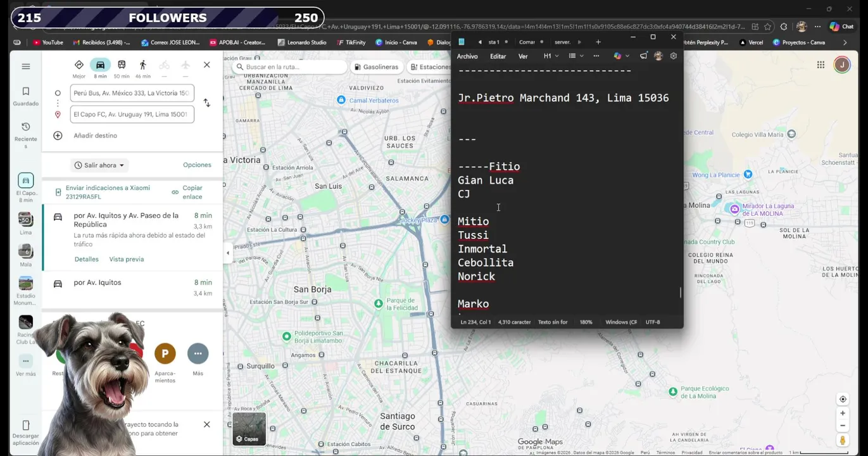Zoom out on the map
The height and width of the screenshot is (456, 868).
pyautogui.click(x=843, y=426)
